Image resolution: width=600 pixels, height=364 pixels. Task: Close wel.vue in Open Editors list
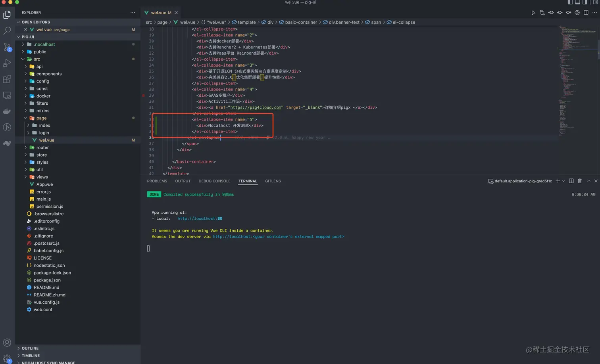pos(26,30)
